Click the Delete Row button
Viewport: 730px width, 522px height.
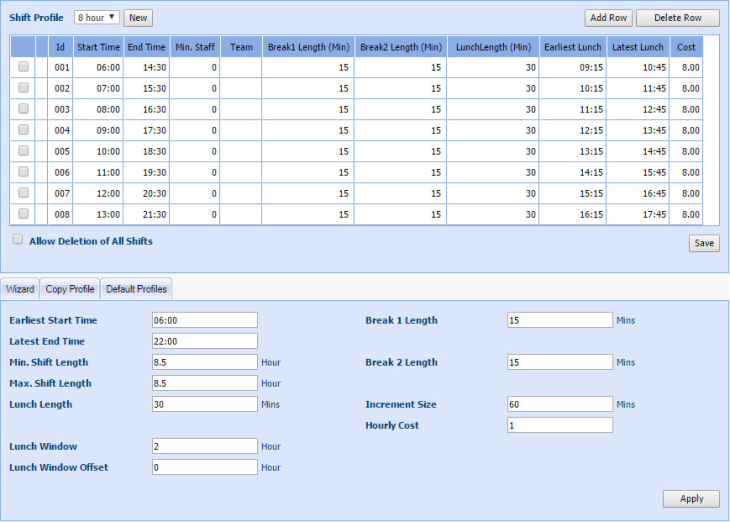pos(677,18)
